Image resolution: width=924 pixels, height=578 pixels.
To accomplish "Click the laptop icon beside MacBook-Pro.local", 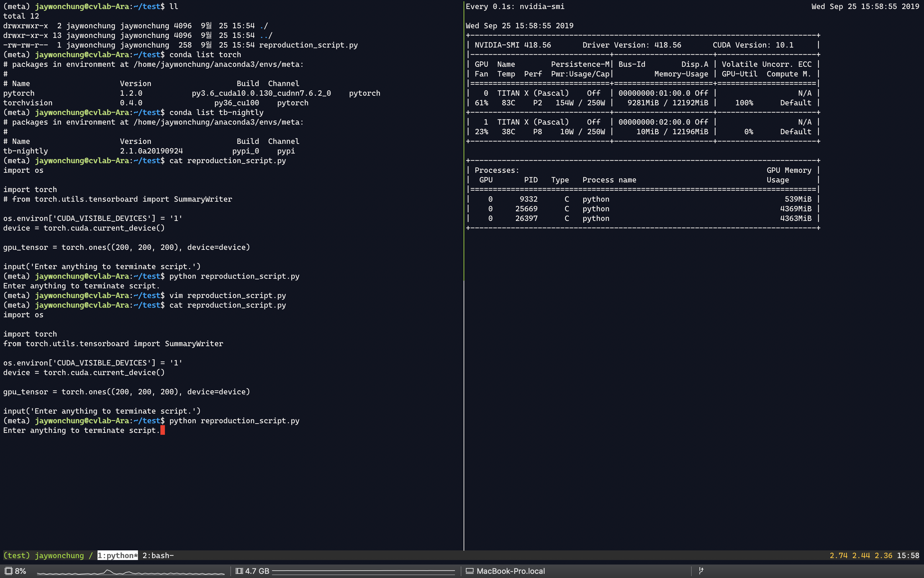I will pyautogui.click(x=470, y=571).
